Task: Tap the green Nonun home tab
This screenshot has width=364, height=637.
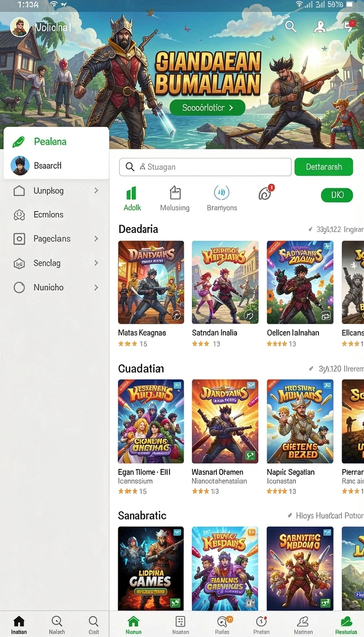Action: 134,624
